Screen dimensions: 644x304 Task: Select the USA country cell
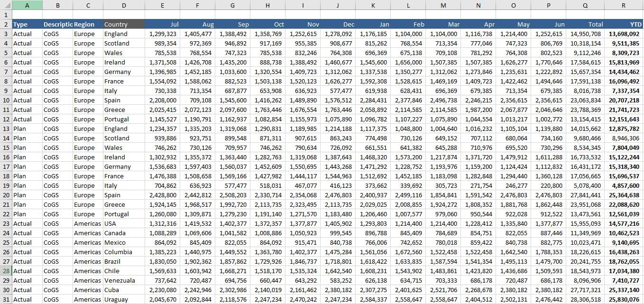pyautogui.click(x=124, y=223)
